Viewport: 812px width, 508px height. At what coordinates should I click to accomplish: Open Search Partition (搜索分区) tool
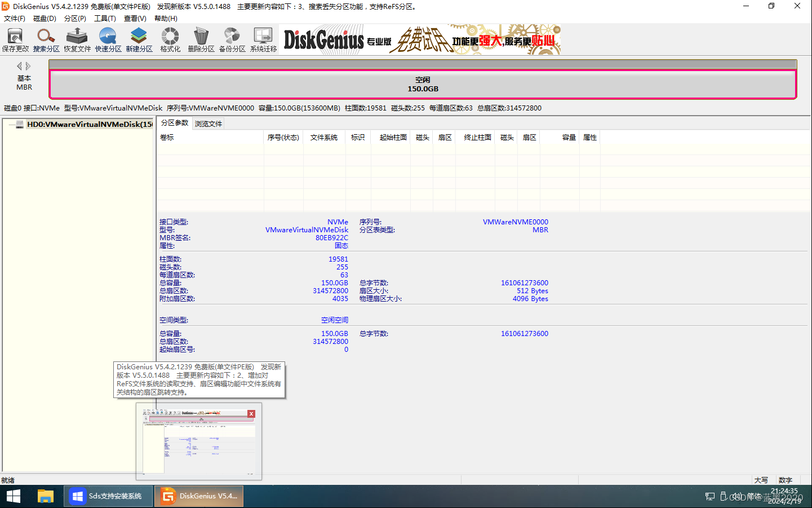tap(46, 40)
